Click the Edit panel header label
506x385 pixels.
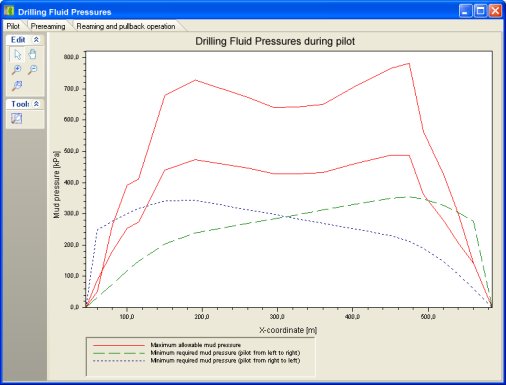click(18, 40)
